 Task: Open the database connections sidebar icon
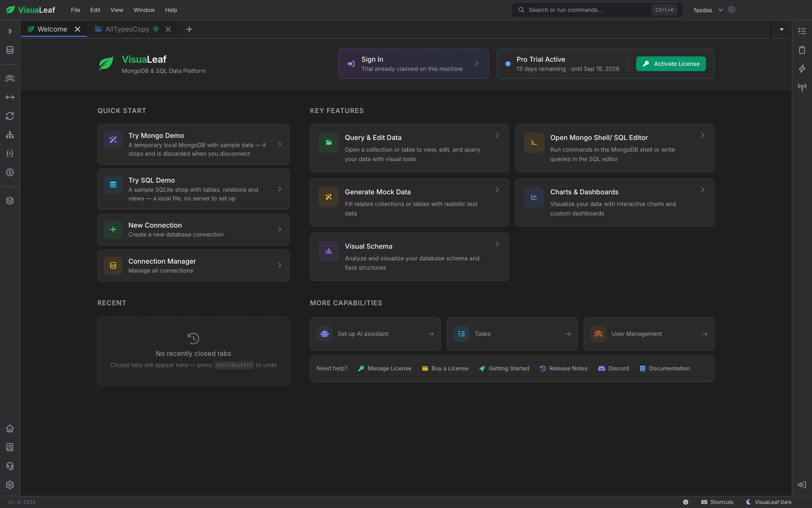coord(10,50)
